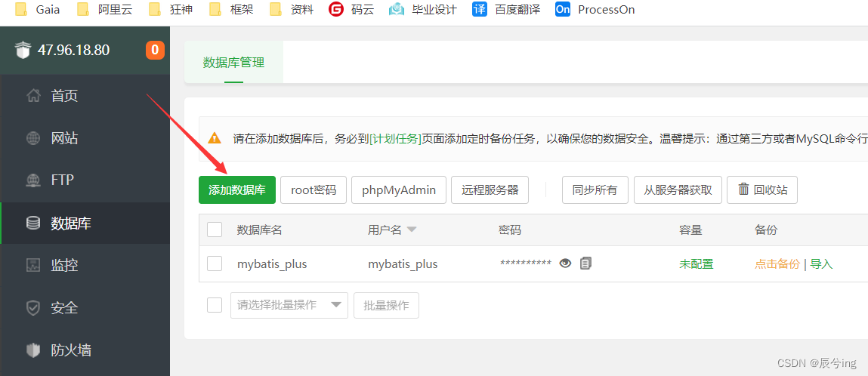This screenshot has width=868, height=376.
Task: Go to 首页 in the sidebar
Action: pos(85,96)
